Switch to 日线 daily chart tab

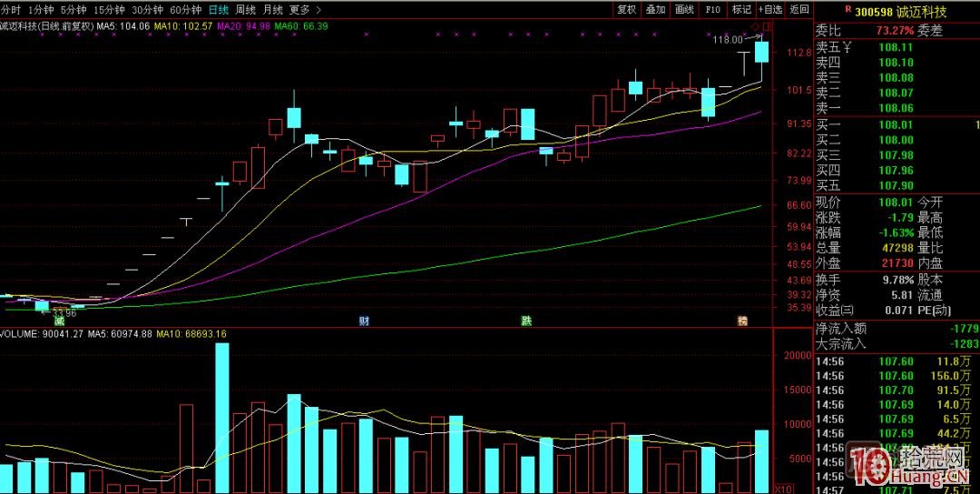point(219,9)
